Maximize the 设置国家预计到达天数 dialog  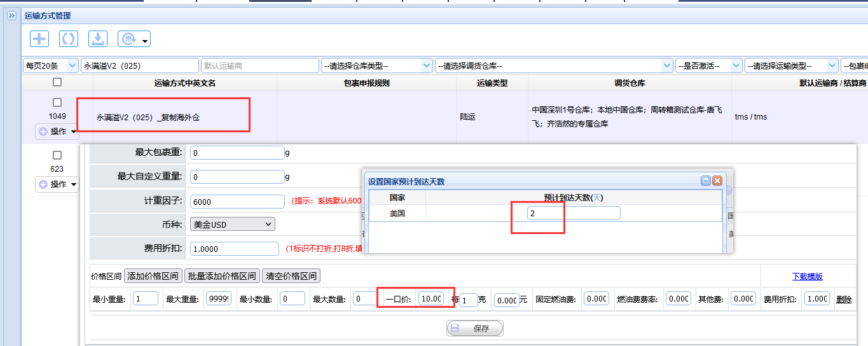tap(706, 181)
